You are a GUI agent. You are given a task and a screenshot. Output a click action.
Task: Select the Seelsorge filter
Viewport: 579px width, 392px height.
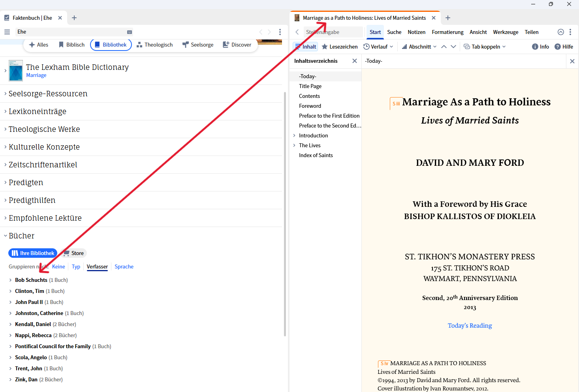(198, 45)
